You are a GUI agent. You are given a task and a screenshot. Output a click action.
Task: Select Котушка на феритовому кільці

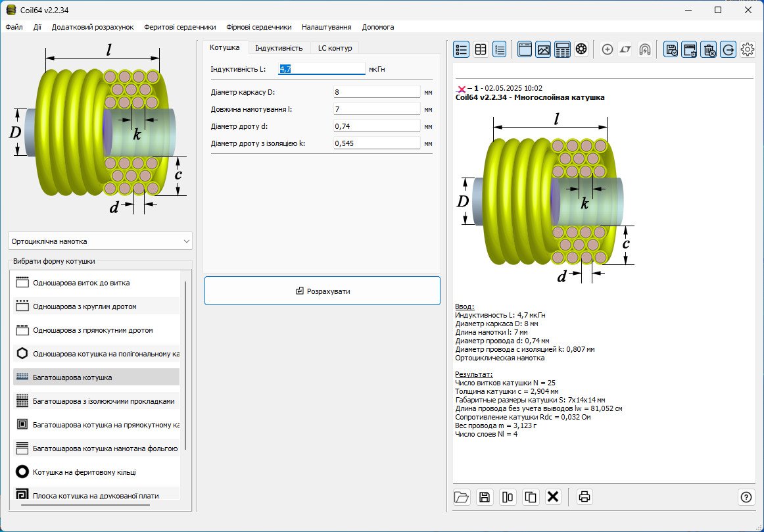pos(84,472)
